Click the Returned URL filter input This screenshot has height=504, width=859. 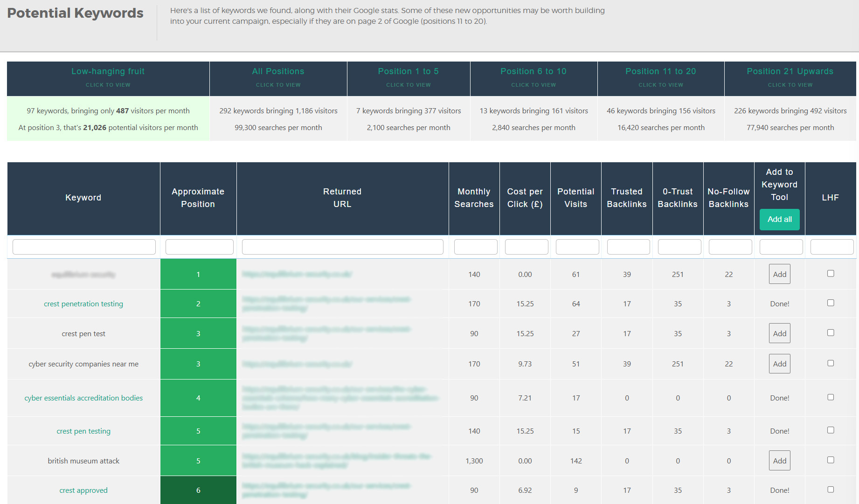342,247
